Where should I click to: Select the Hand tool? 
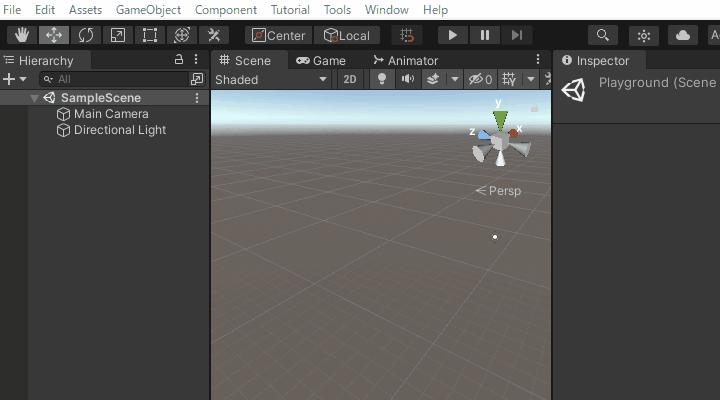click(x=22, y=35)
